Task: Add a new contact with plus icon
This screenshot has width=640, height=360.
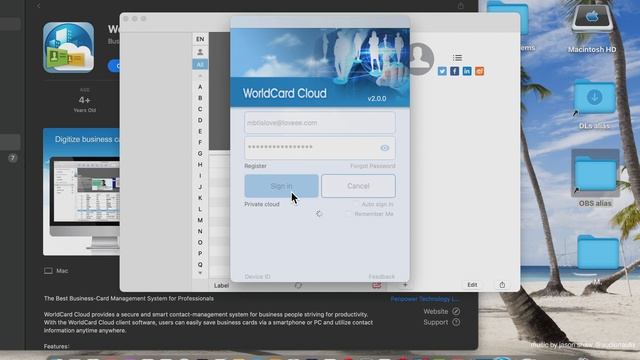Action: tap(405, 285)
